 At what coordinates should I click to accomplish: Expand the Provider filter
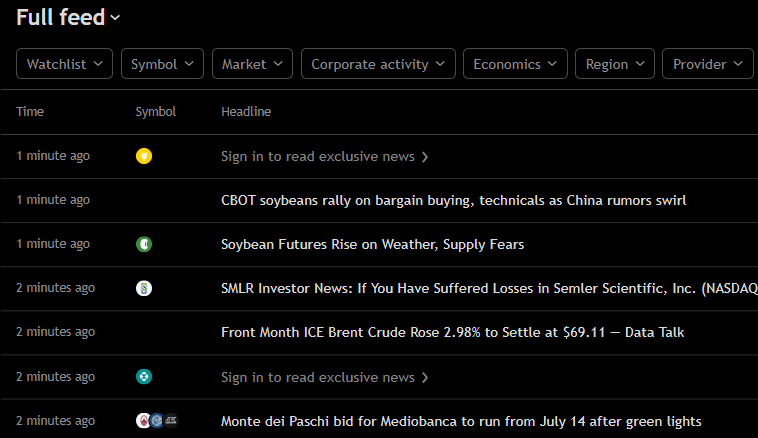[x=708, y=64]
